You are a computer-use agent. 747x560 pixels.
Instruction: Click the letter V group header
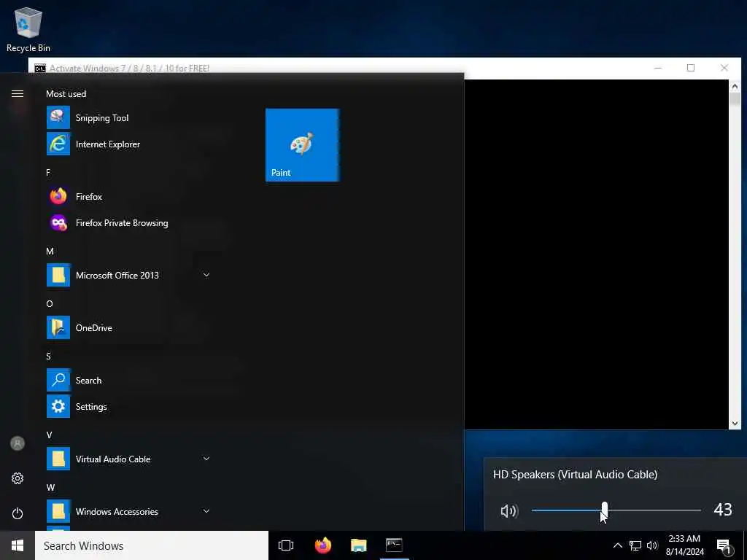click(x=49, y=435)
